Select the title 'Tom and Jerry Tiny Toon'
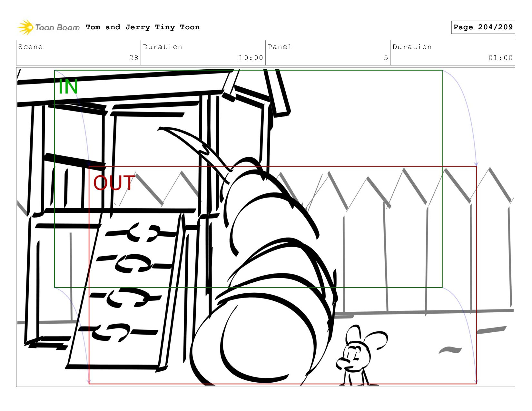The image size is (532, 411). pyautogui.click(x=143, y=27)
